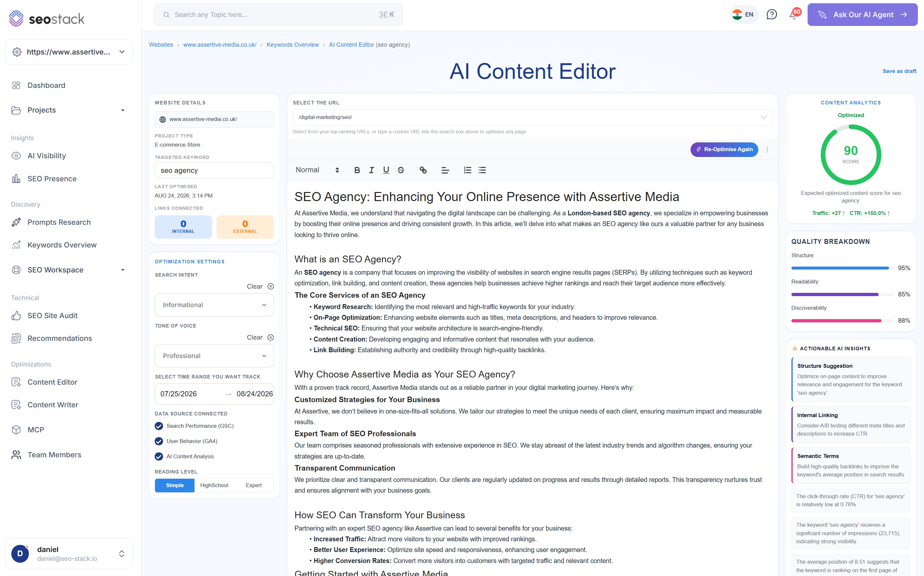
Task: Go to Websites breadcrumb link
Action: (x=161, y=44)
